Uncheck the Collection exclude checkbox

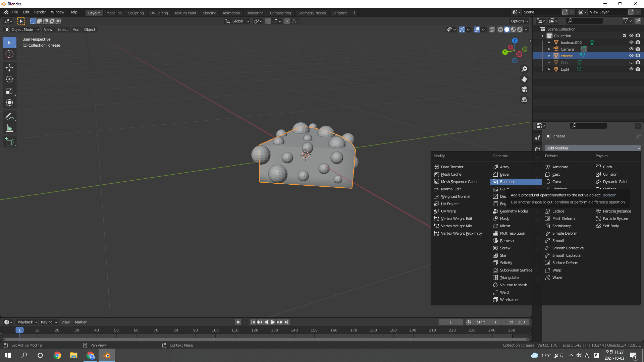click(624, 36)
